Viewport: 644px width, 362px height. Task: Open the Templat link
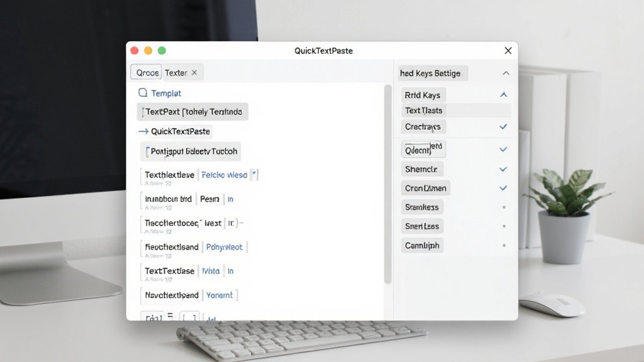166,93
